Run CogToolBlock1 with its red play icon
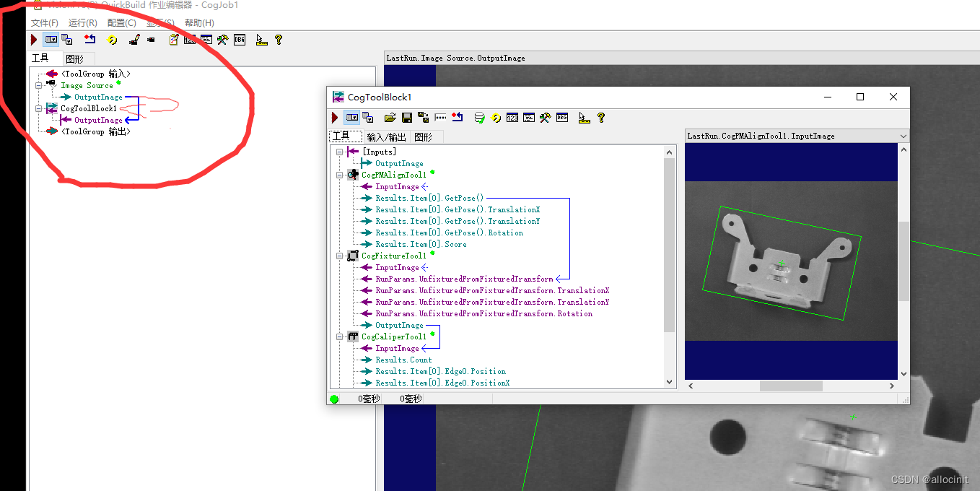Image resolution: width=980 pixels, height=491 pixels. (x=335, y=118)
